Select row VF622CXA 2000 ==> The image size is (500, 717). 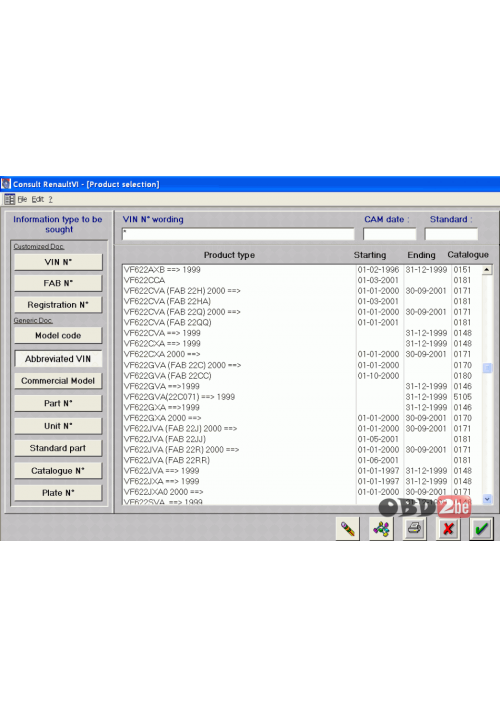[x=302, y=354]
